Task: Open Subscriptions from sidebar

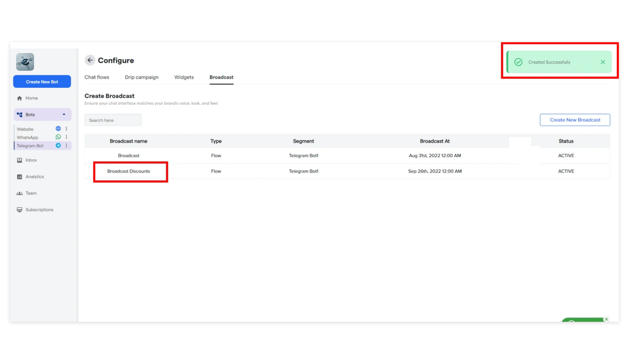Action: pyautogui.click(x=39, y=210)
